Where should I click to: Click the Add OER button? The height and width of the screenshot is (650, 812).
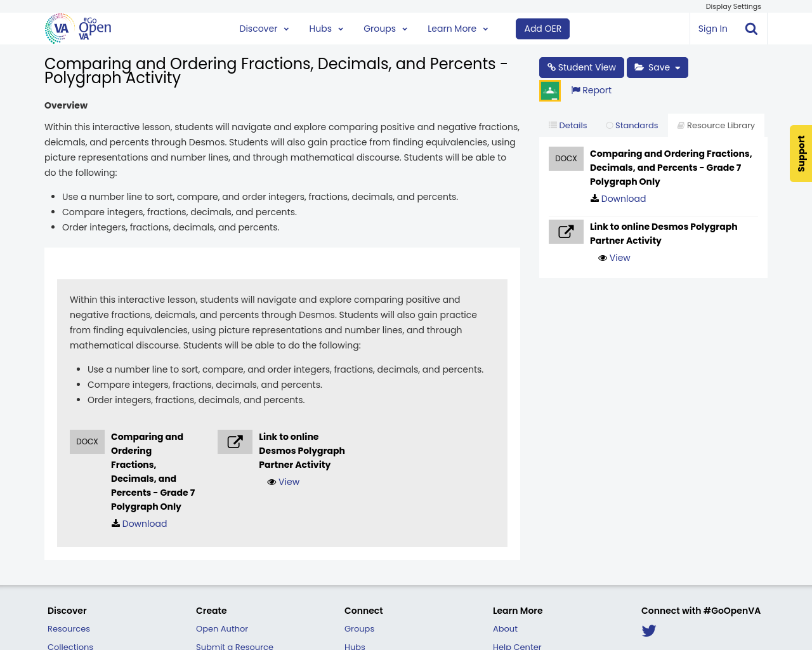click(x=542, y=29)
